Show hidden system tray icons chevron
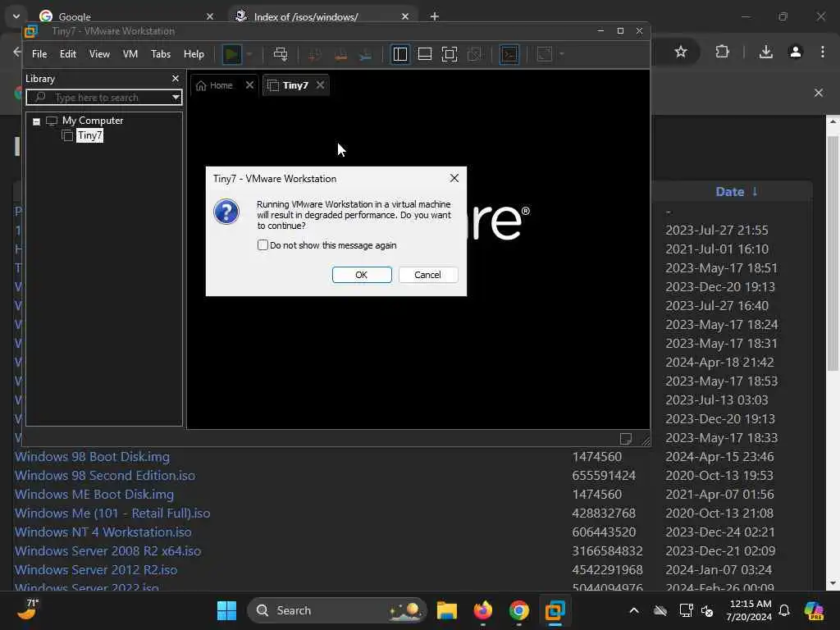The height and width of the screenshot is (630, 840). tap(634, 610)
